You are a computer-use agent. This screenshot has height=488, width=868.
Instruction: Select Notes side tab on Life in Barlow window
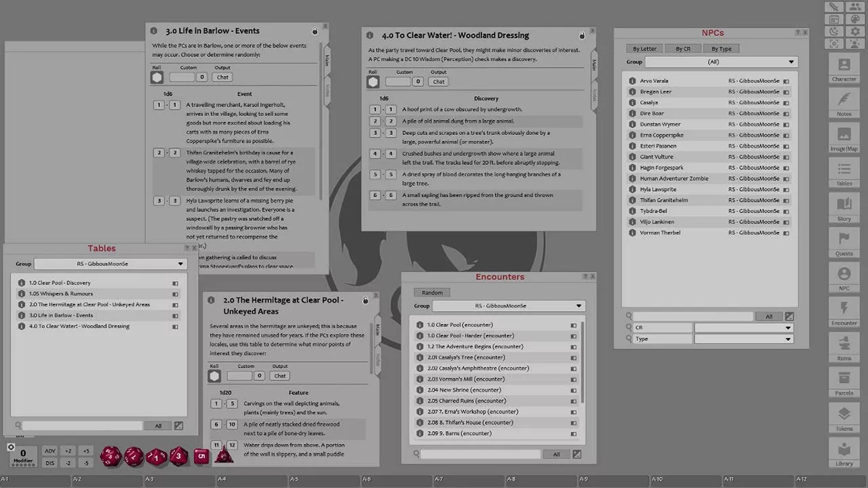point(327,91)
